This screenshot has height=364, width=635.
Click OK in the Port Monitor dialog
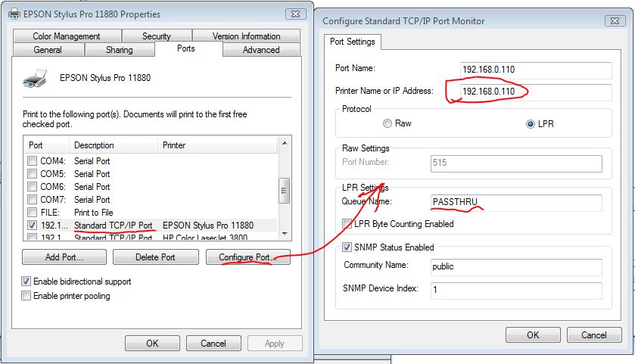[533, 334]
